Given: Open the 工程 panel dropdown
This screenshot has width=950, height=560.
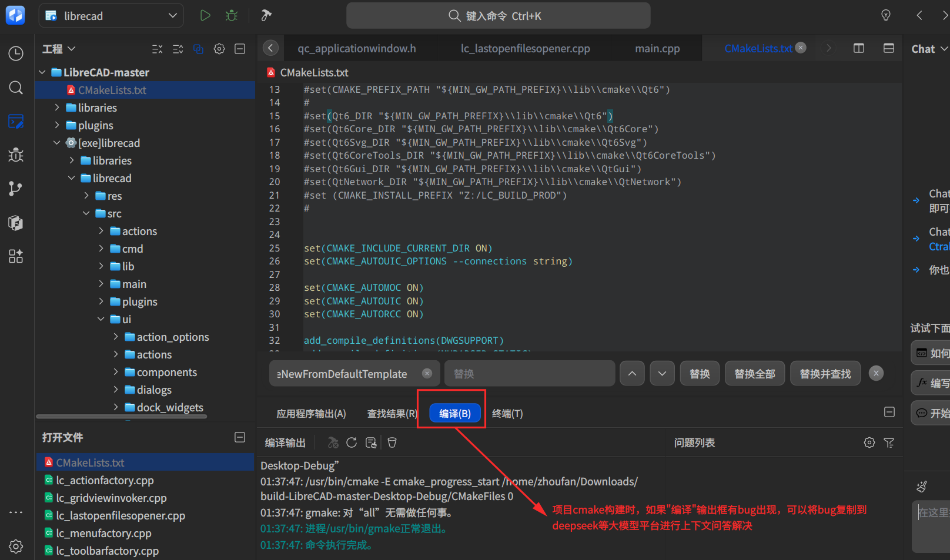Looking at the screenshot, I should point(59,49).
